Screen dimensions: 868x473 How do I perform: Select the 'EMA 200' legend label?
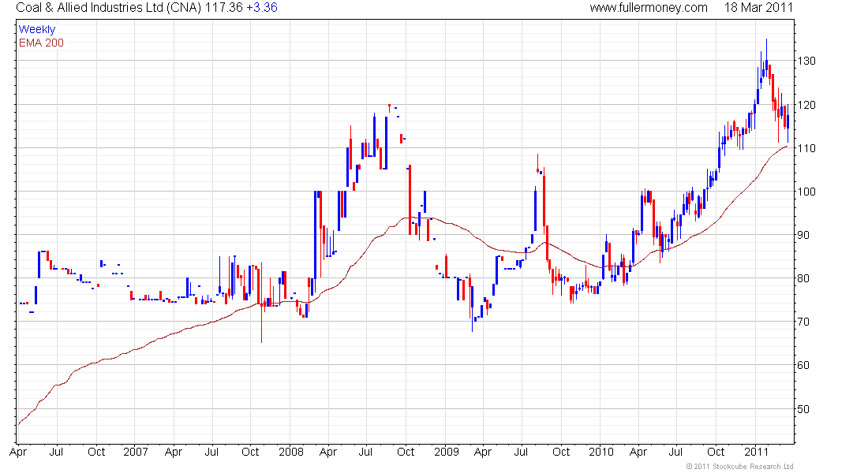point(42,43)
